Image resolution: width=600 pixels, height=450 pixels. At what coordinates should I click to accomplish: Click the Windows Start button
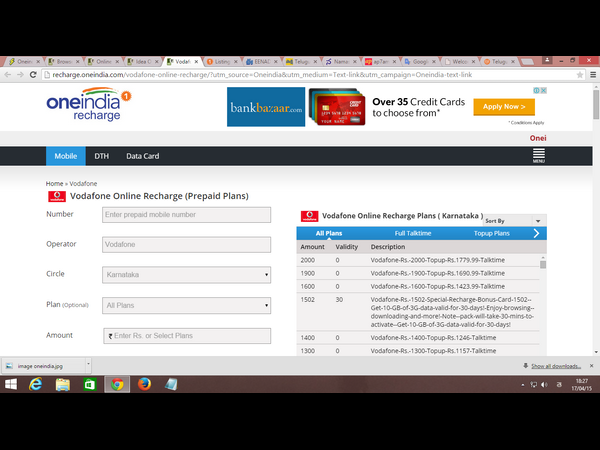pyautogui.click(x=11, y=385)
